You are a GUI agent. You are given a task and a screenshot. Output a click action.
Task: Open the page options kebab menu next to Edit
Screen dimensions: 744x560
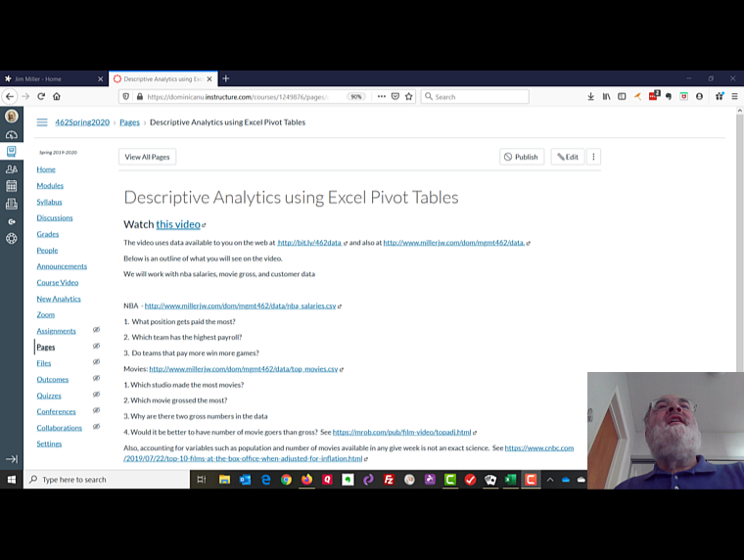click(593, 157)
